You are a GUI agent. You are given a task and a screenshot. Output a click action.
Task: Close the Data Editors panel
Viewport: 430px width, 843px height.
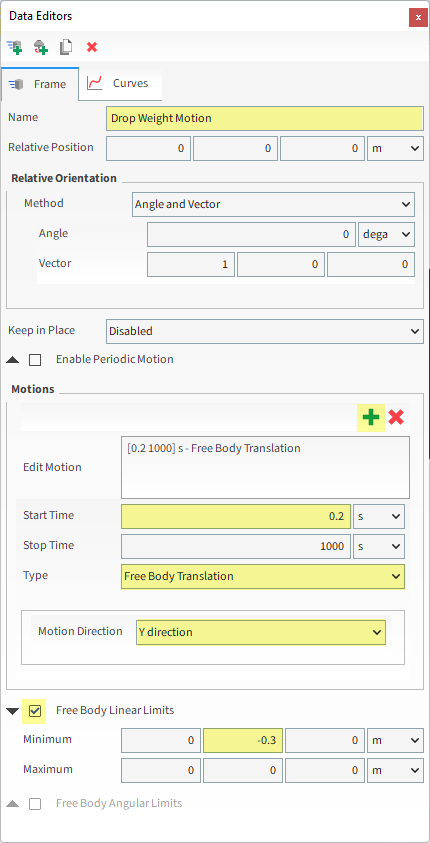coord(418,17)
